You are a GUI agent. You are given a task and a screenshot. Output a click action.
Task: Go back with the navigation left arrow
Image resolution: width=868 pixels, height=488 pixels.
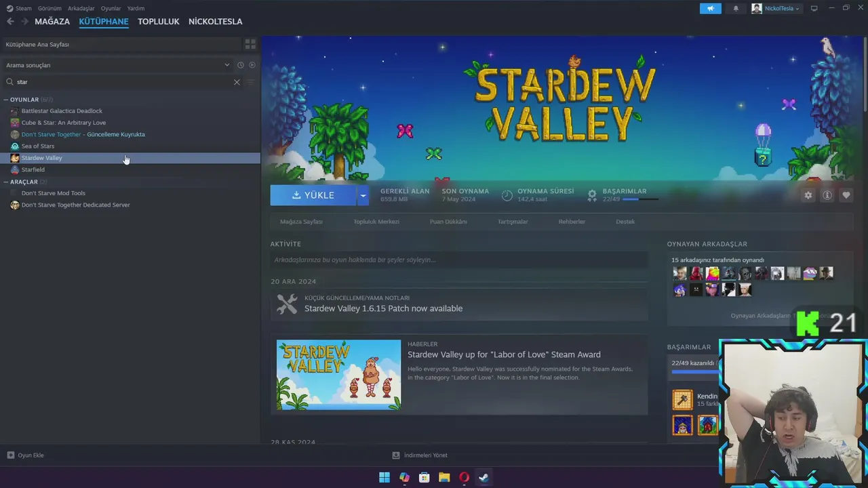(x=10, y=22)
